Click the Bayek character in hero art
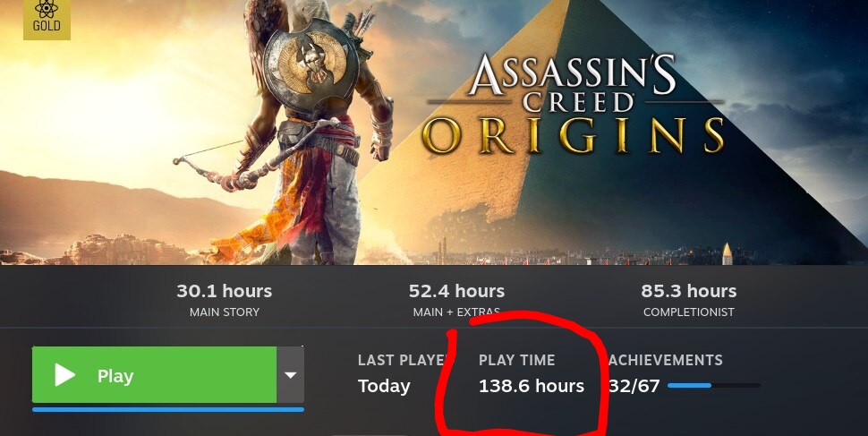The height and width of the screenshot is (436, 868). click(x=310, y=133)
